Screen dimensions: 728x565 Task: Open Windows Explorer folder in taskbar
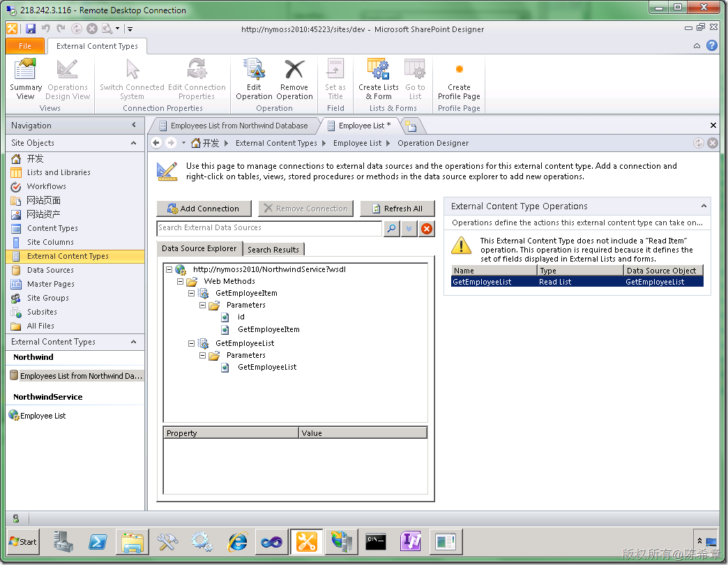pyautogui.click(x=132, y=542)
